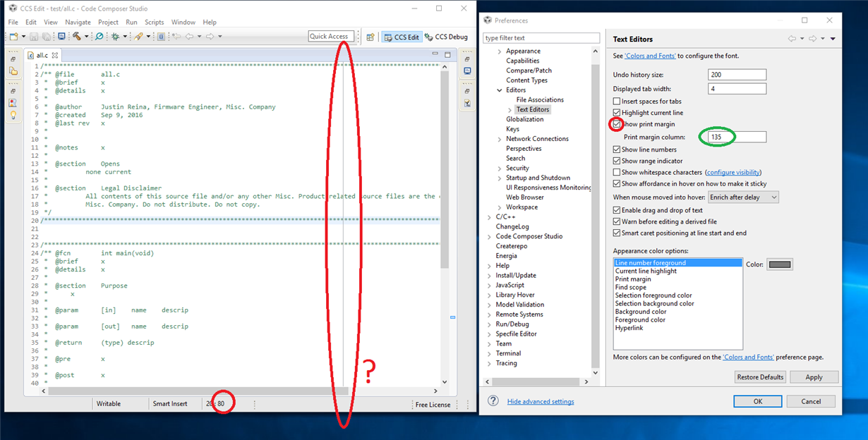The width and height of the screenshot is (868, 440).
Task: Click the Build hammer icon
Action: 76,36
